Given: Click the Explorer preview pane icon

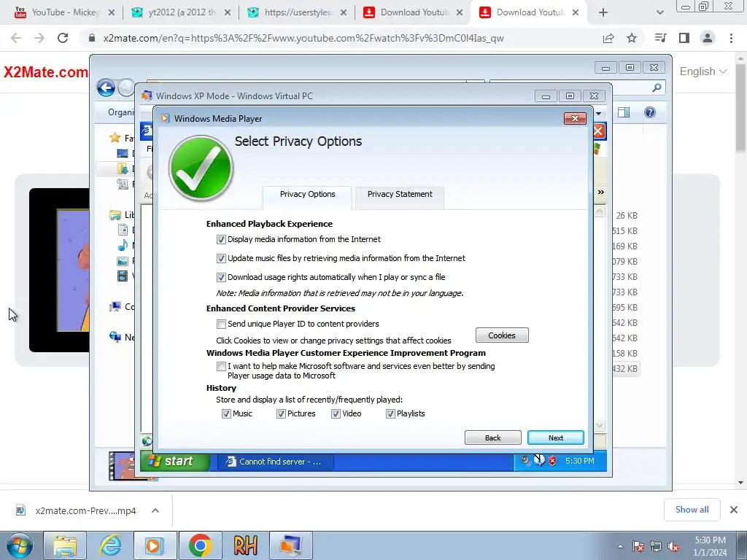Looking at the screenshot, I should click(624, 112).
